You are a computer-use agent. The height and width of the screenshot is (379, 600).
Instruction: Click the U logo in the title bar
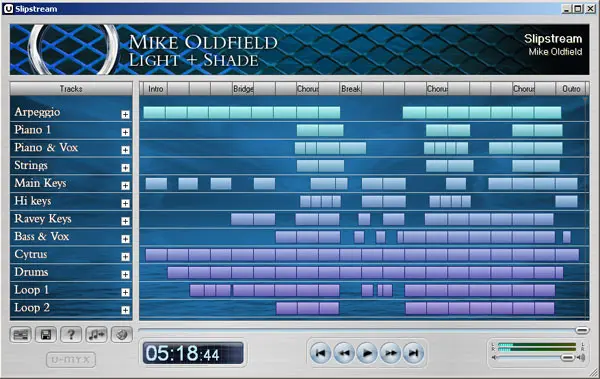(8, 8)
